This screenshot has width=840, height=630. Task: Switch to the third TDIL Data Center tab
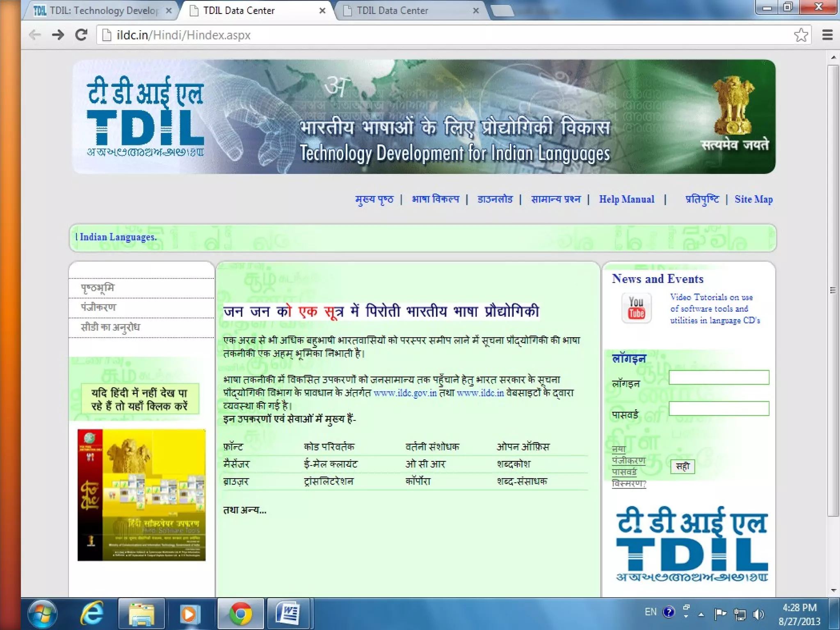392,11
